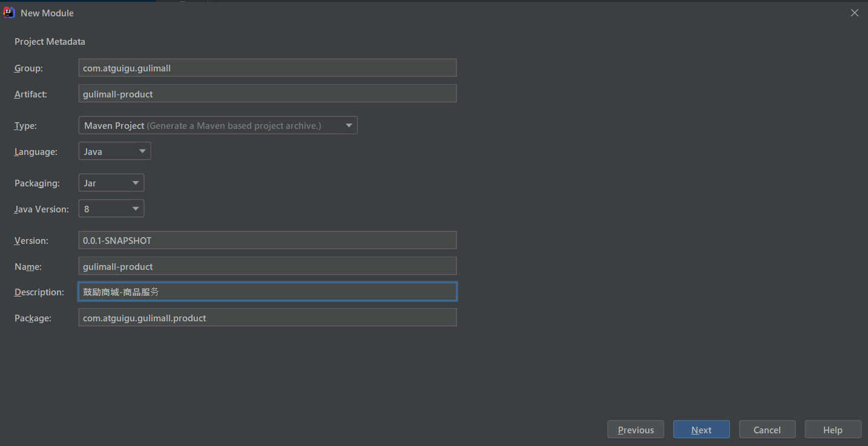Open the Type dropdown Maven Project

pos(218,125)
